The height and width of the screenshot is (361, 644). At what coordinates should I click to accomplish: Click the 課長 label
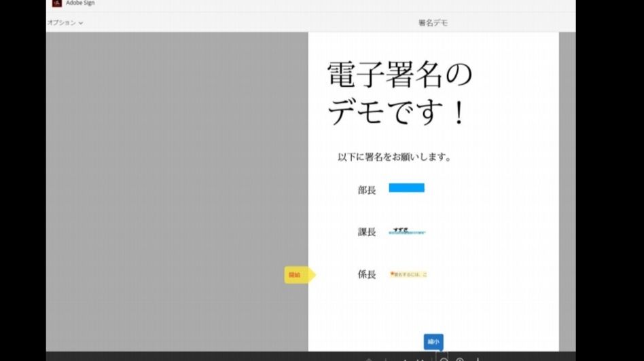367,232
